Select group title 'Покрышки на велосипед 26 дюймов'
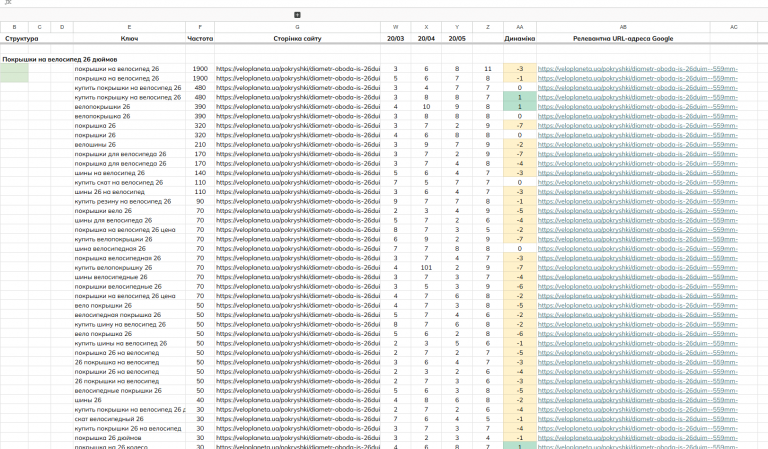768x449 pixels. point(60,59)
